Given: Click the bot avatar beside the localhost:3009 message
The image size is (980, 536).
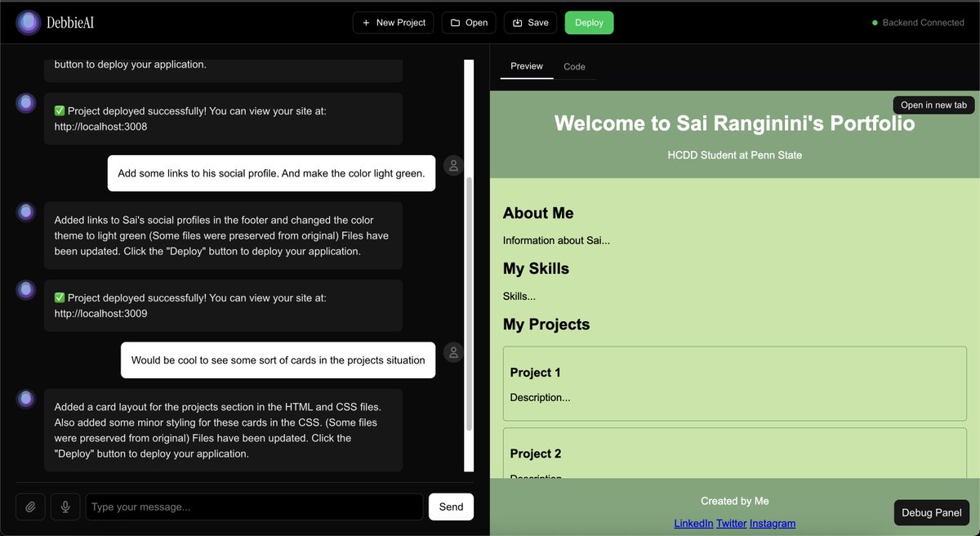Looking at the screenshot, I should tap(26, 290).
